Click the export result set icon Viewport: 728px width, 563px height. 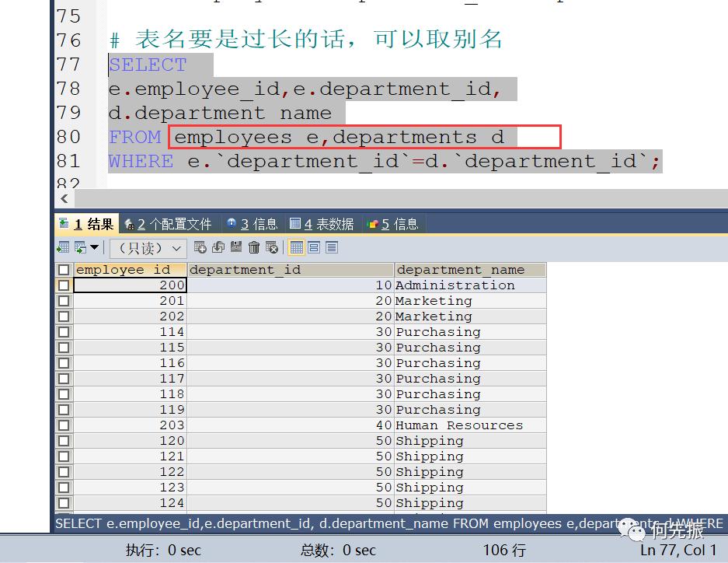[x=63, y=247]
